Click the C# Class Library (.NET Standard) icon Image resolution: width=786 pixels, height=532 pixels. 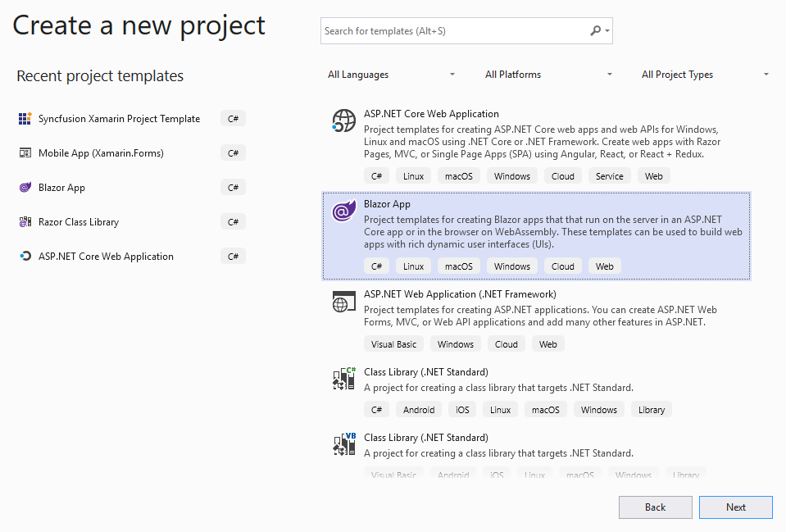tap(343, 379)
